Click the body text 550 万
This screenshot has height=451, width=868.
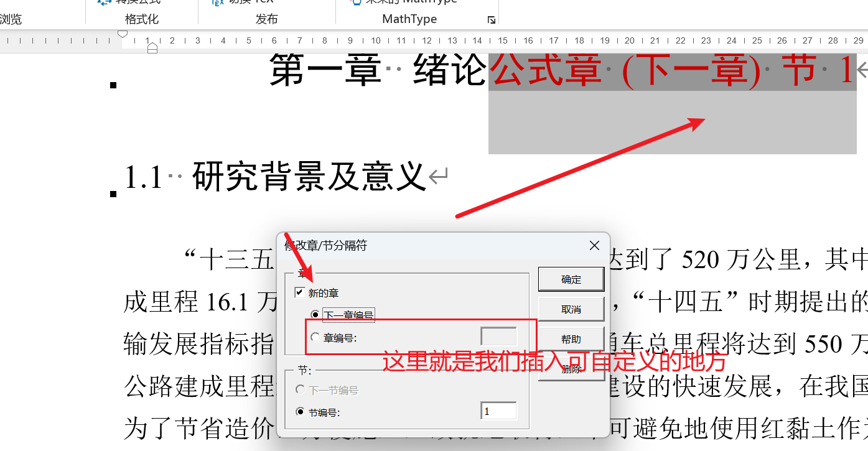coord(836,344)
